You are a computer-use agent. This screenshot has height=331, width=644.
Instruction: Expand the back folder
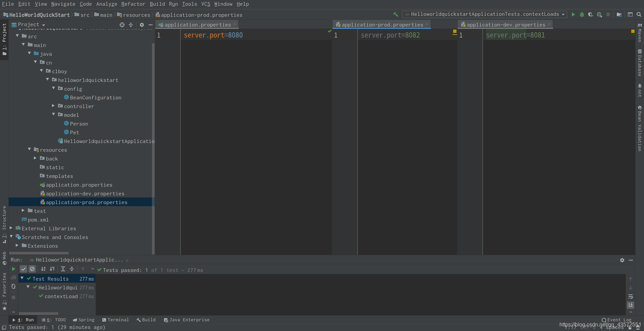pos(35,158)
